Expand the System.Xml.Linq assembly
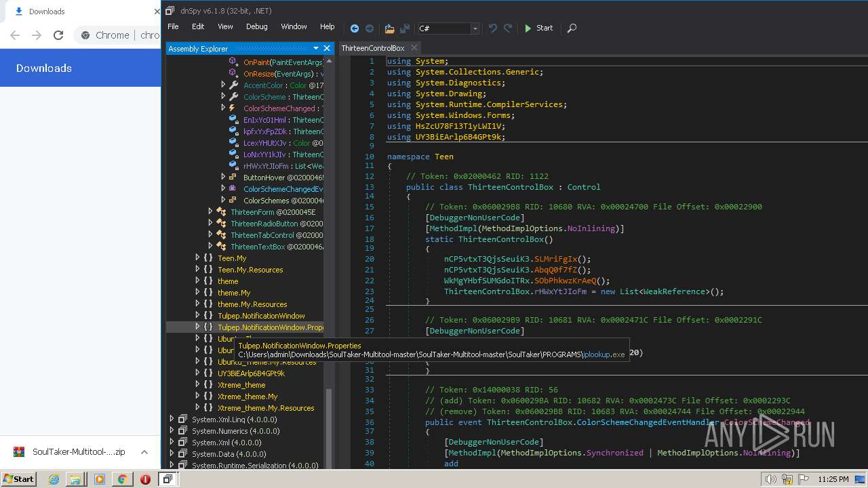Image resolution: width=868 pixels, height=488 pixels. click(172, 420)
